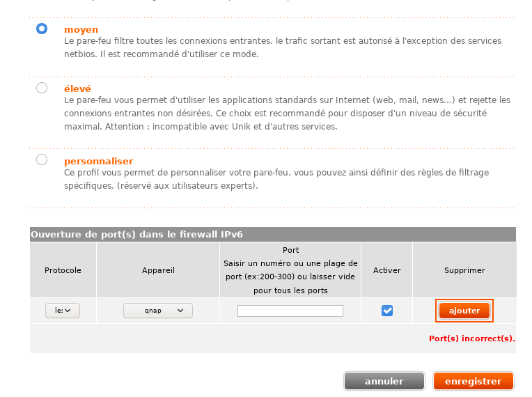Viewport: 532px width, 397px height.
Task: Toggle the Activer checkbox
Action: [x=387, y=311]
